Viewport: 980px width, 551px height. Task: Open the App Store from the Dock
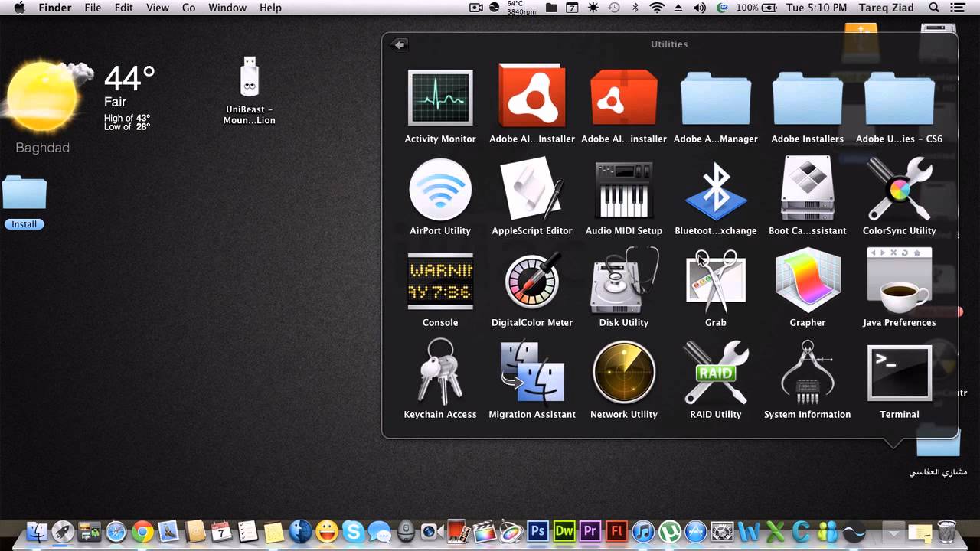point(696,531)
